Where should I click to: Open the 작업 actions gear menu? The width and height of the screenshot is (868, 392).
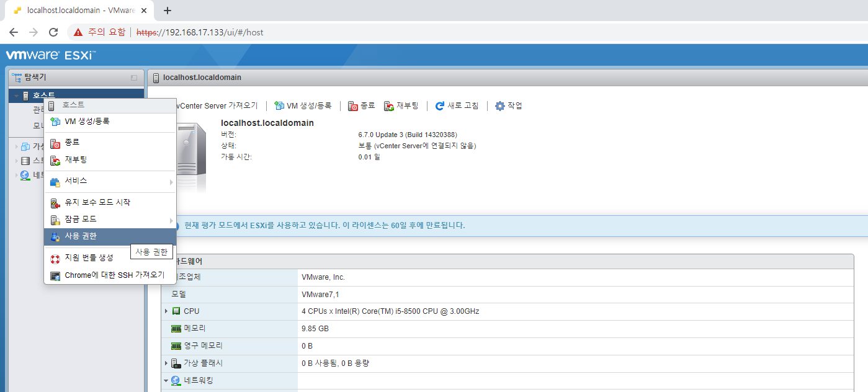[509, 106]
